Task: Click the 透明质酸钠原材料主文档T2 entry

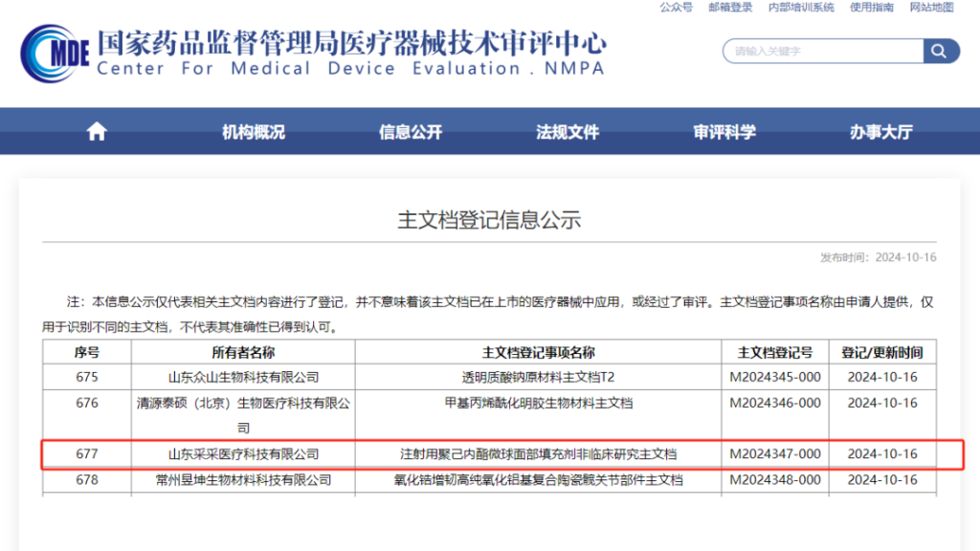Action: point(538,377)
